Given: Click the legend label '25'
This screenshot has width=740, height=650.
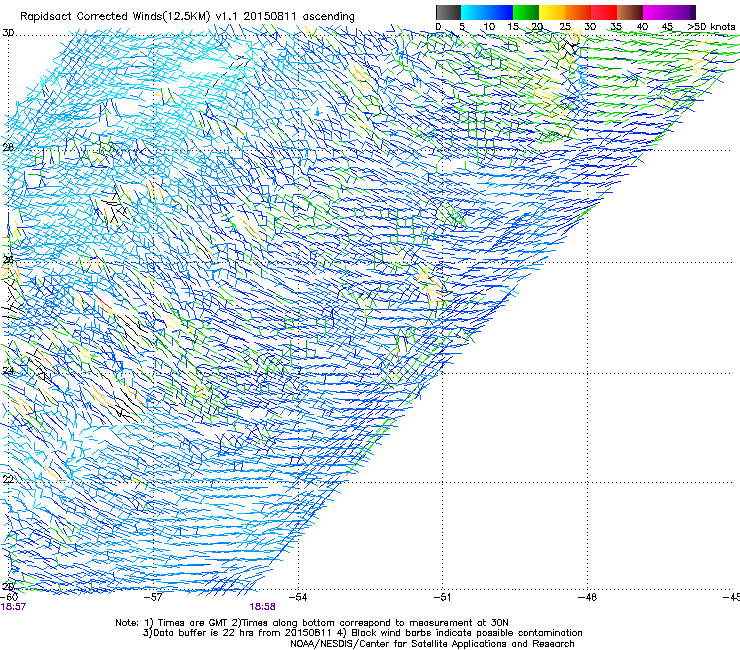Looking at the screenshot, I should 564,26.
